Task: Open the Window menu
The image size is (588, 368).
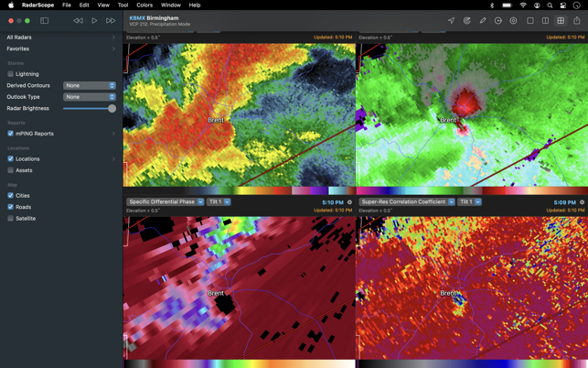Action: (171, 5)
